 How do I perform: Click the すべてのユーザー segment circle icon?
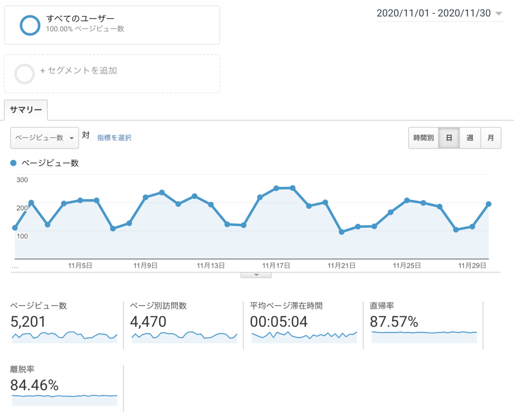(x=30, y=25)
